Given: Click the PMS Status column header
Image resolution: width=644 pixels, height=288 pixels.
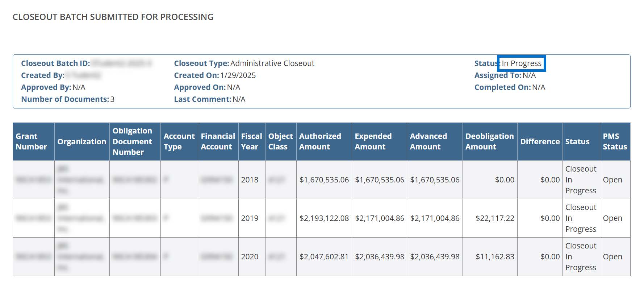Looking at the screenshot, I should [x=615, y=141].
